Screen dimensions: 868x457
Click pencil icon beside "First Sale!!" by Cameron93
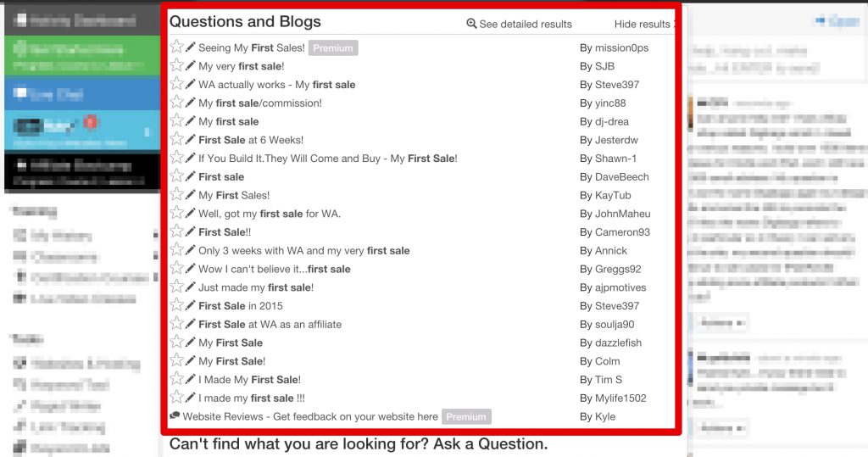191,231
